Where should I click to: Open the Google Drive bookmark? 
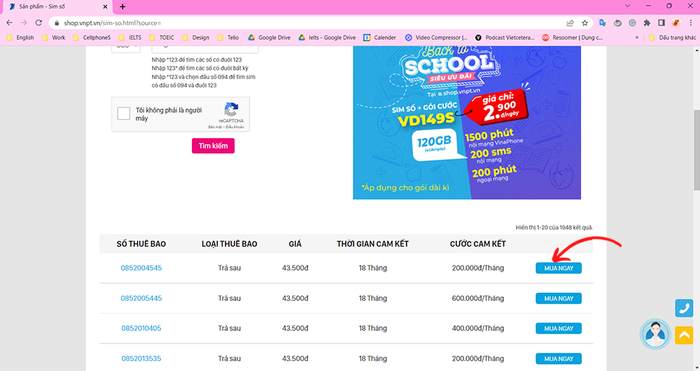(269, 38)
